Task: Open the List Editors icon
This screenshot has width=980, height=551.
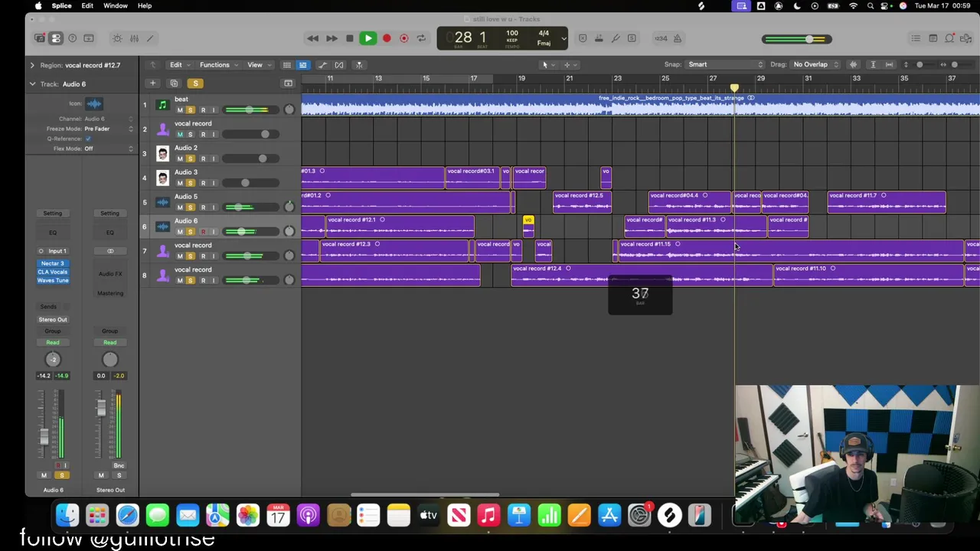Action: [x=916, y=38]
